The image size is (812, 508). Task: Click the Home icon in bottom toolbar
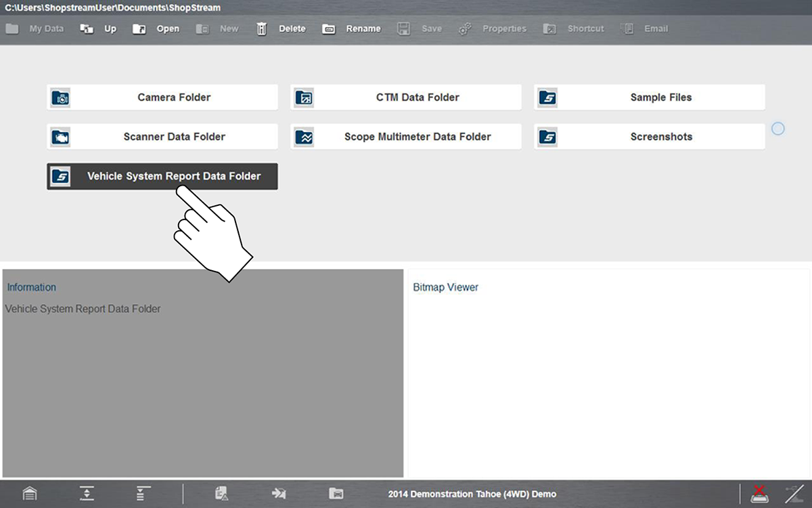pyautogui.click(x=29, y=494)
